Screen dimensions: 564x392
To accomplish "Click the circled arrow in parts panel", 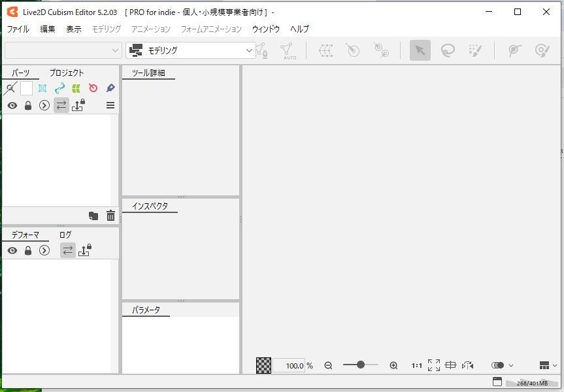I will tap(44, 105).
